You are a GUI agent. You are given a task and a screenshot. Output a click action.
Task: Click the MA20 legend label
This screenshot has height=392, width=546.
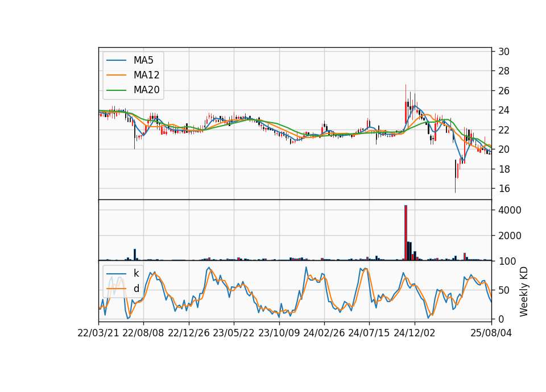coord(146,90)
